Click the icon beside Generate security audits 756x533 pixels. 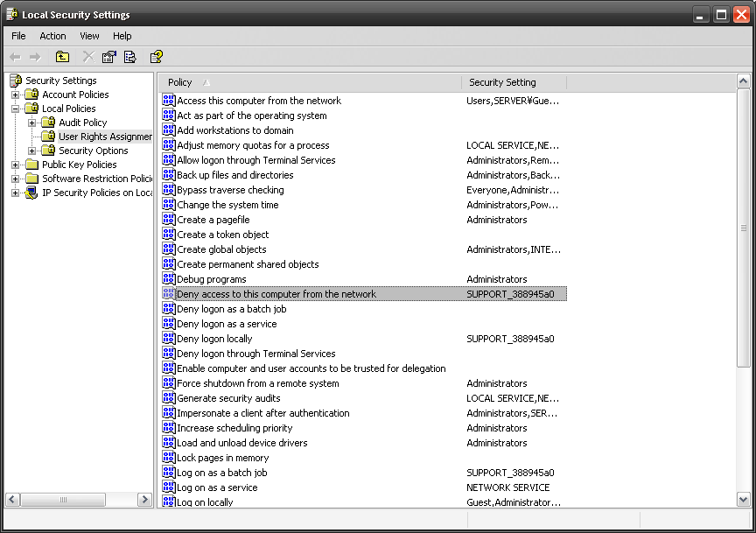coord(168,397)
